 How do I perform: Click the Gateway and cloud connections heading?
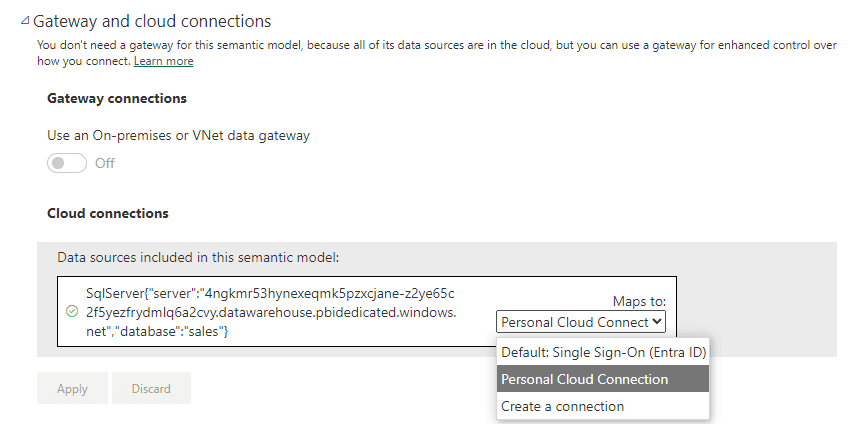[152, 20]
